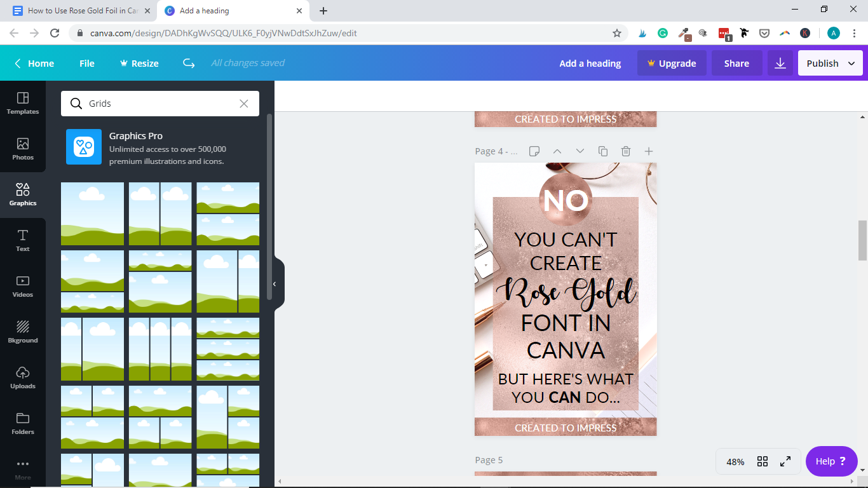868x488 pixels.
Task: Move Page 4 down
Action: tap(580, 151)
